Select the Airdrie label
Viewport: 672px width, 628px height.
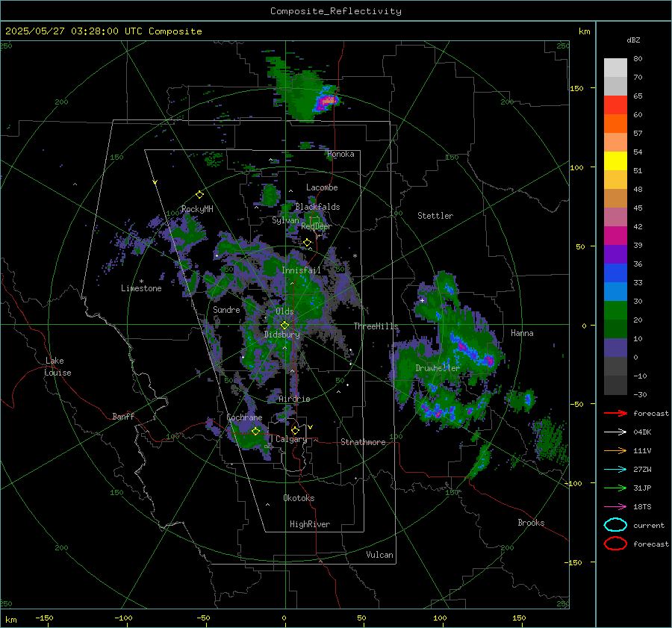coord(294,399)
